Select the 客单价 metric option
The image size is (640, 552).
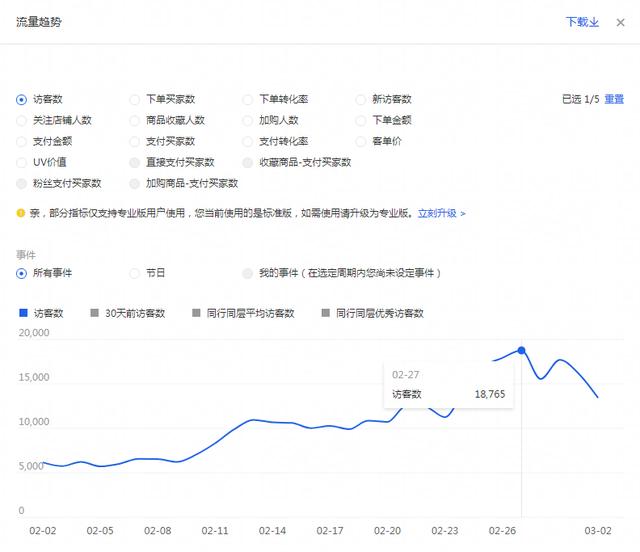(360, 142)
